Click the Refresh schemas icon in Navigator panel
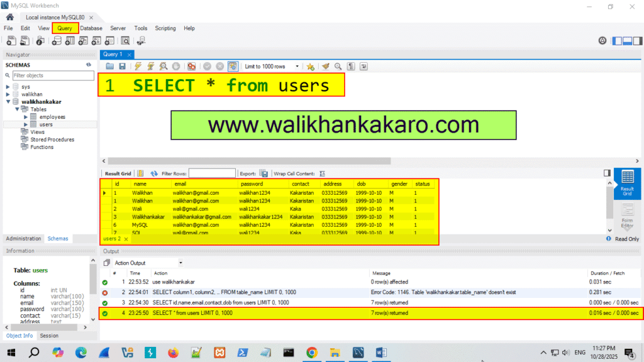Image resolution: width=644 pixels, height=362 pixels. pos(89,65)
